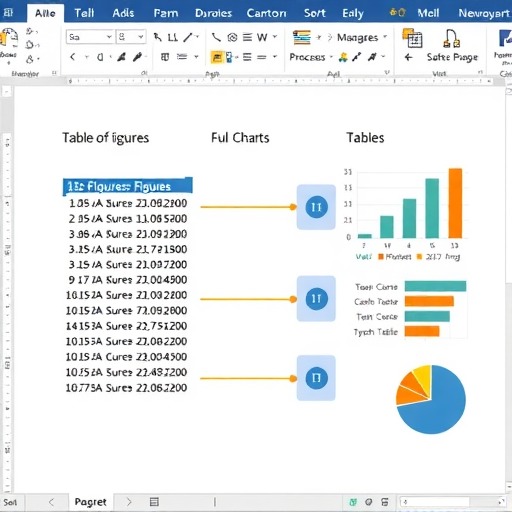The image size is (512, 512).
Task: Open dropdown arrow next to W icon
Action: tap(275, 36)
